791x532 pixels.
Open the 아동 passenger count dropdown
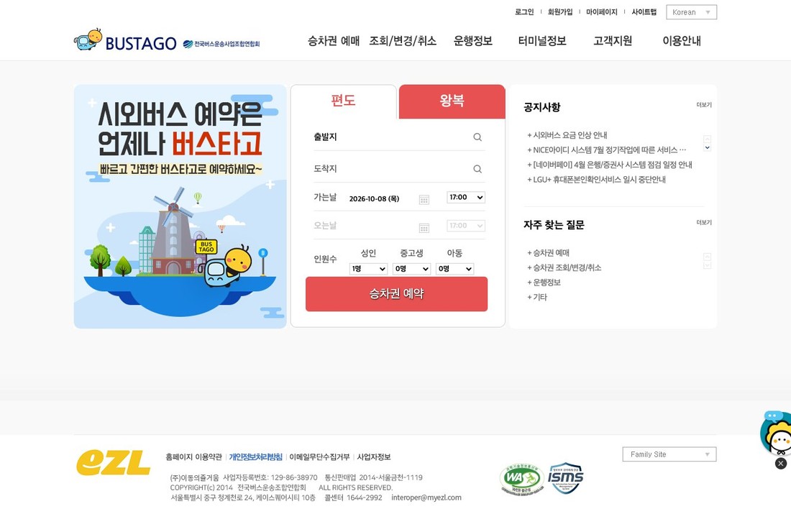click(x=455, y=269)
